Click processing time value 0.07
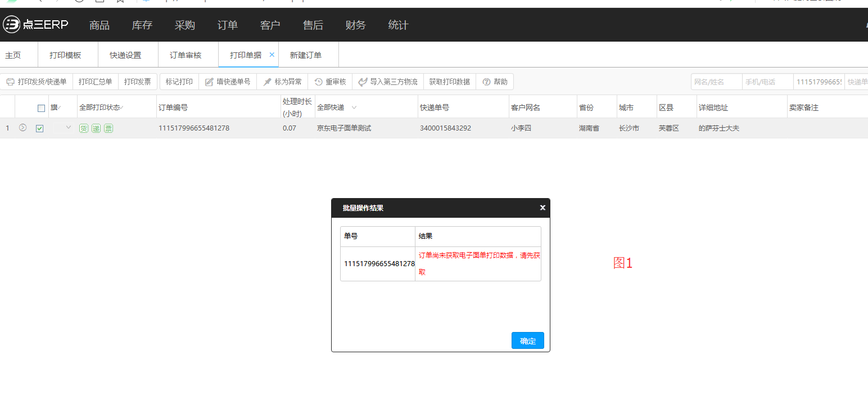 point(289,128)
